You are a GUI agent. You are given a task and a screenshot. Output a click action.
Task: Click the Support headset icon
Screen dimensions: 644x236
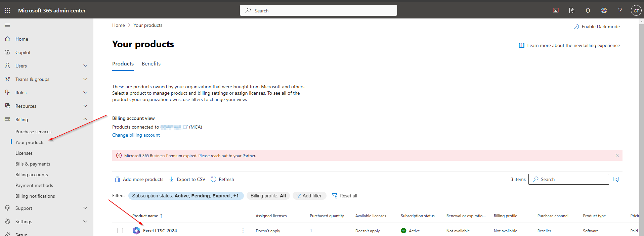coord(7,208)
